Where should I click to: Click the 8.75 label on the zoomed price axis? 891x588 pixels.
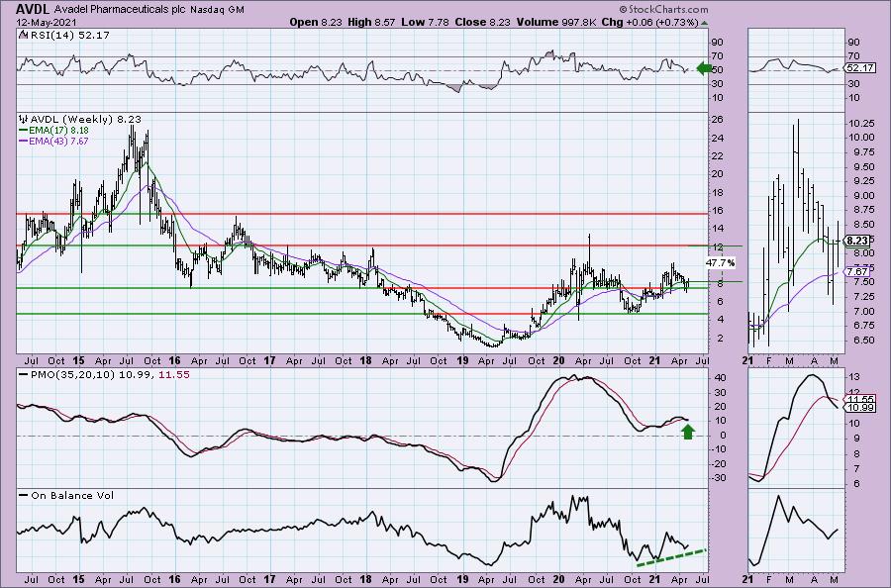click(861, 210)
